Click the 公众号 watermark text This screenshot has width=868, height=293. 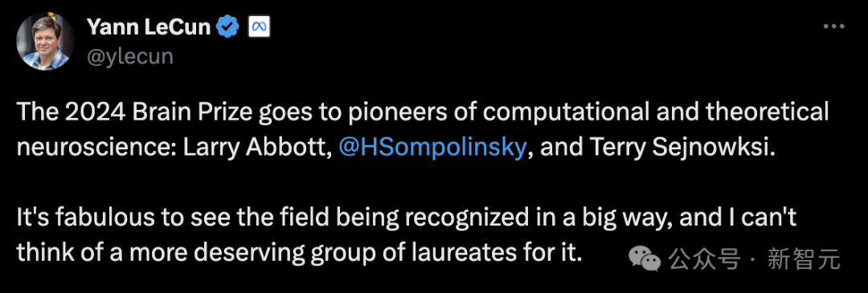(x=704, y=258)
